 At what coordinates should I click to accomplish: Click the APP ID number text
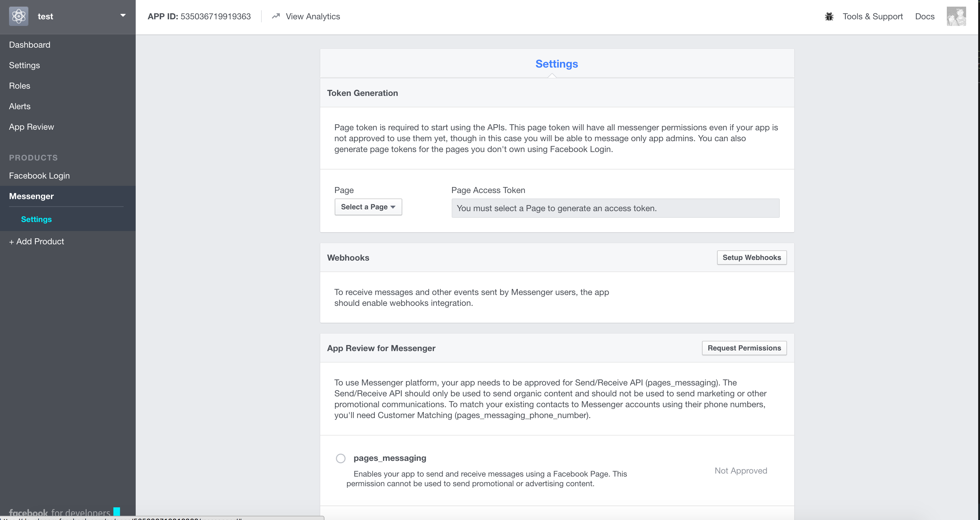click(216, 16)
